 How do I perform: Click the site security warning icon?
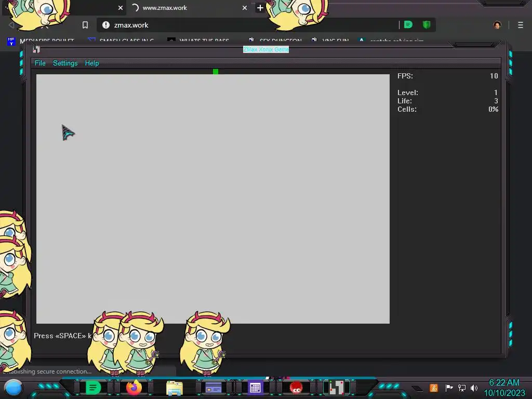coord(106,25)
